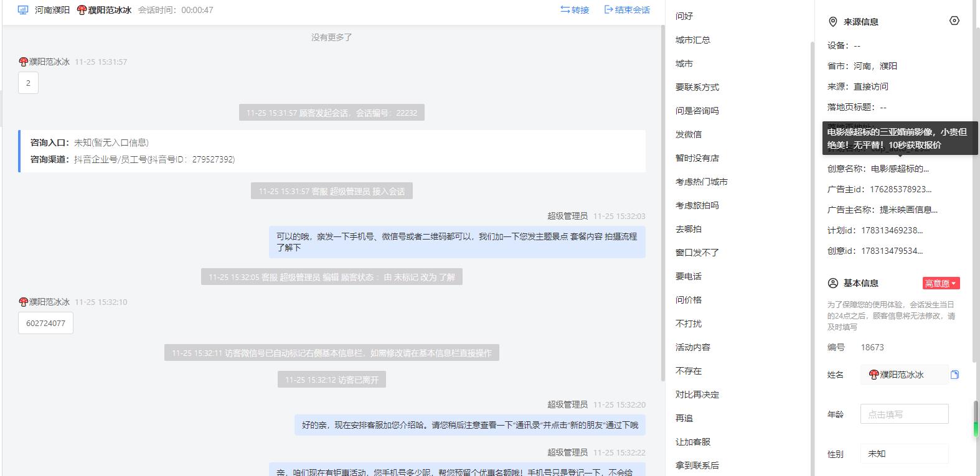
Task: Click the 编号 value 18673
Action: [x=872, y=347]
